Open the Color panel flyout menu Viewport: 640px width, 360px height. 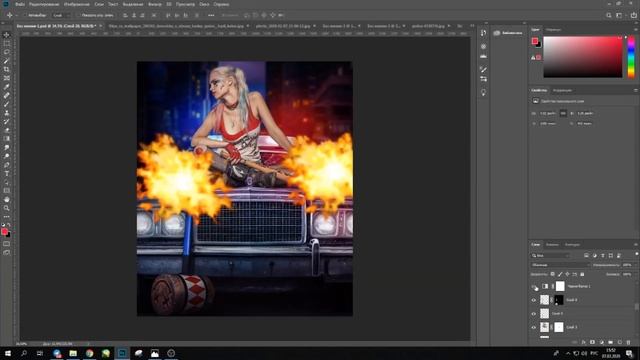[636, 29]
